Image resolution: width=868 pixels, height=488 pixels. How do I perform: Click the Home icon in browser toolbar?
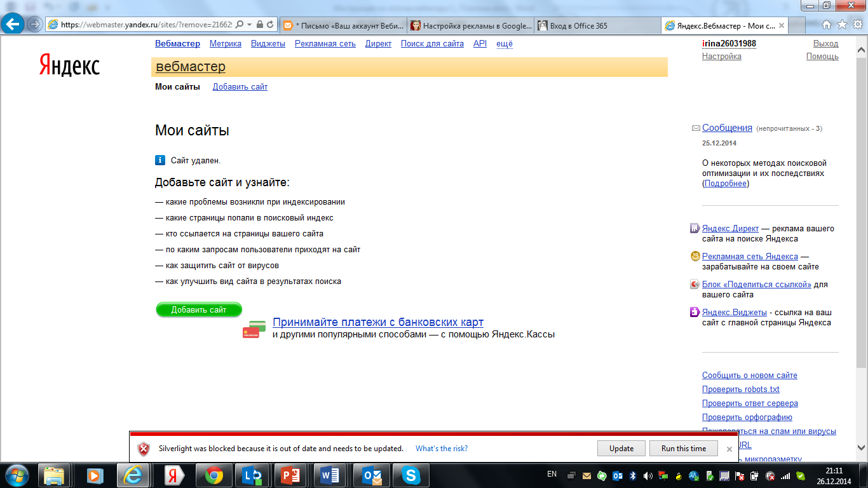(x=827, y=25)
